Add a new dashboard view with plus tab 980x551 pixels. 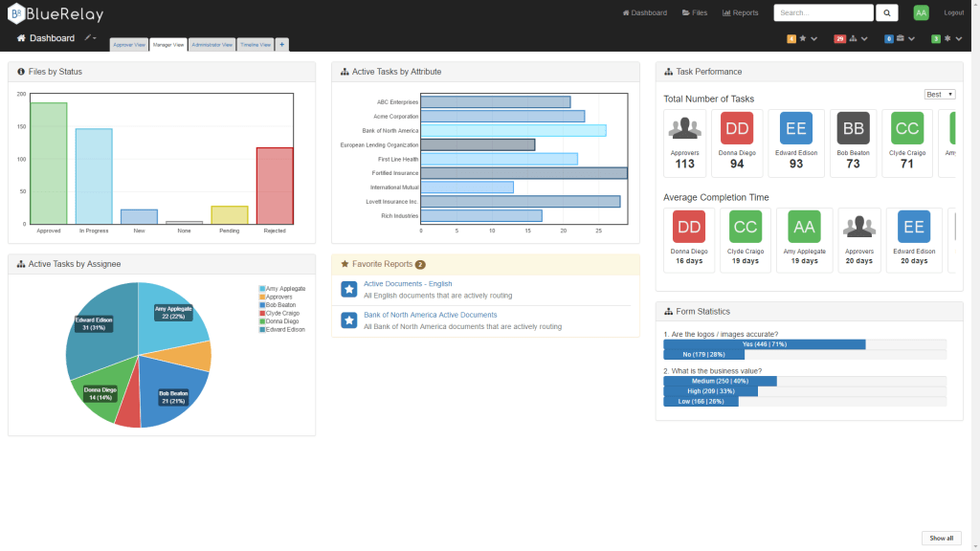(281, 44)
